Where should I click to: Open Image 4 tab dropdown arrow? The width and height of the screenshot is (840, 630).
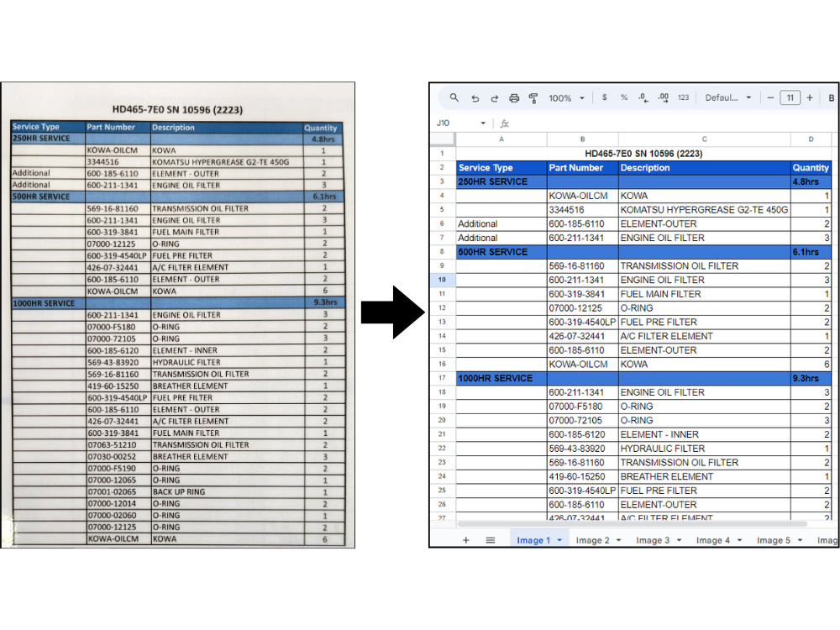point(739,540)
